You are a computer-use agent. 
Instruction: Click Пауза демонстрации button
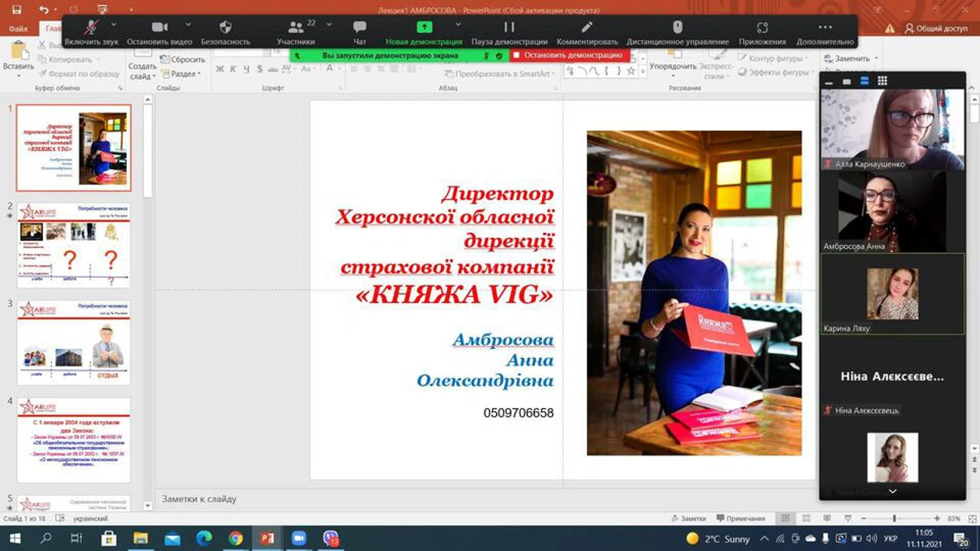coord(509,33)
